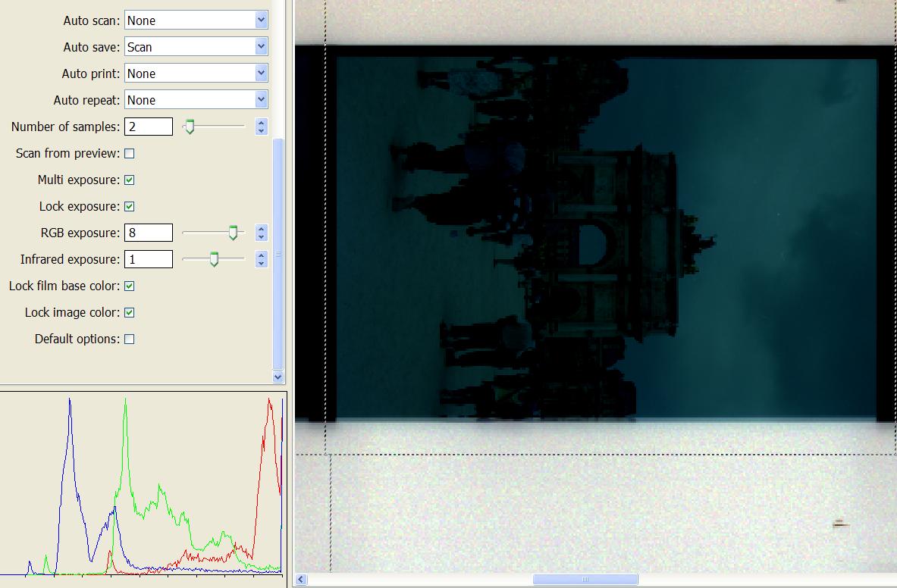Click the preview horizontal scroll left arrow
This screenshot has height=588, width=897.
tap(301, 580)
